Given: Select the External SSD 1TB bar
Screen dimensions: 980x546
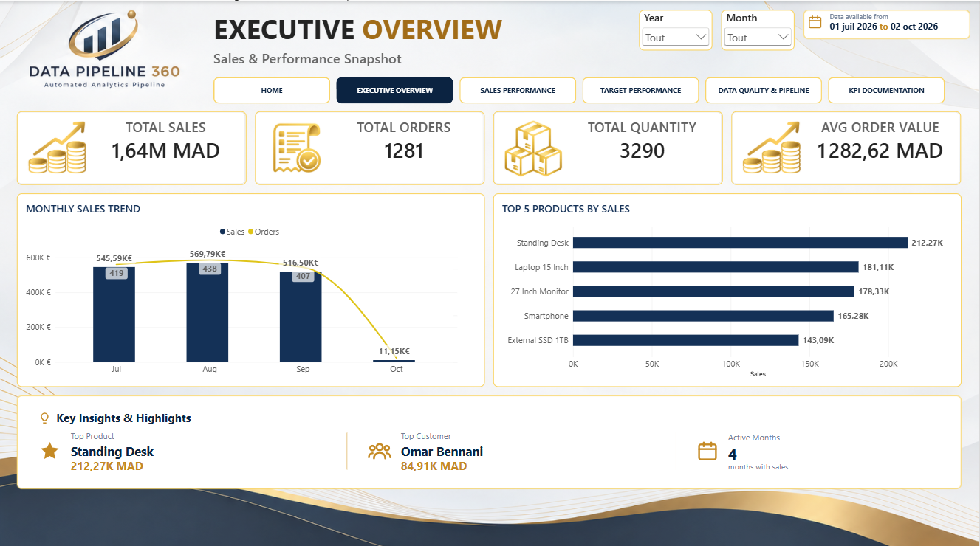Looking at the screenshot, I should tap(686, 340).
